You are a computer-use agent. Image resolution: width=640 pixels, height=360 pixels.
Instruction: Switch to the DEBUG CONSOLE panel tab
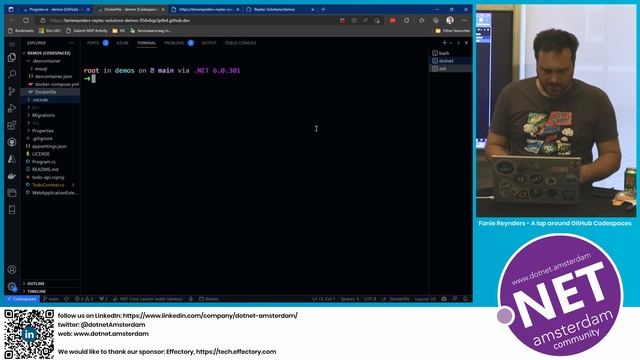click(240, 43)
